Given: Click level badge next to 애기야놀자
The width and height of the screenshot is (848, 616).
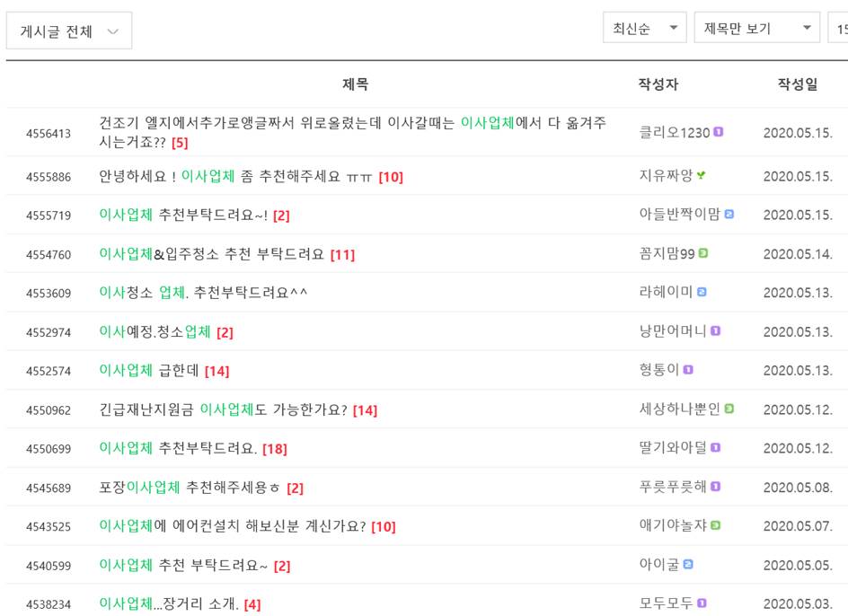Looking at the screenshot, I should pyautogui.click(x=715, y=525).
